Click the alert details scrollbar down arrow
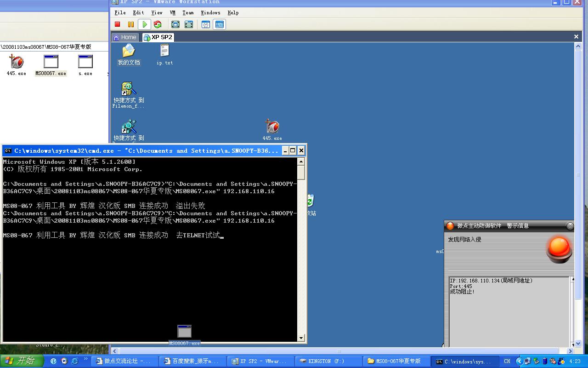588x368 pixels. click(x=572, y=344)
